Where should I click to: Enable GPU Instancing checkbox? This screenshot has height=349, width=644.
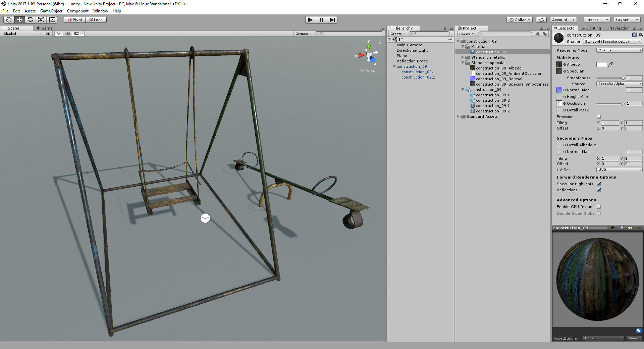[x=599, y=207]
